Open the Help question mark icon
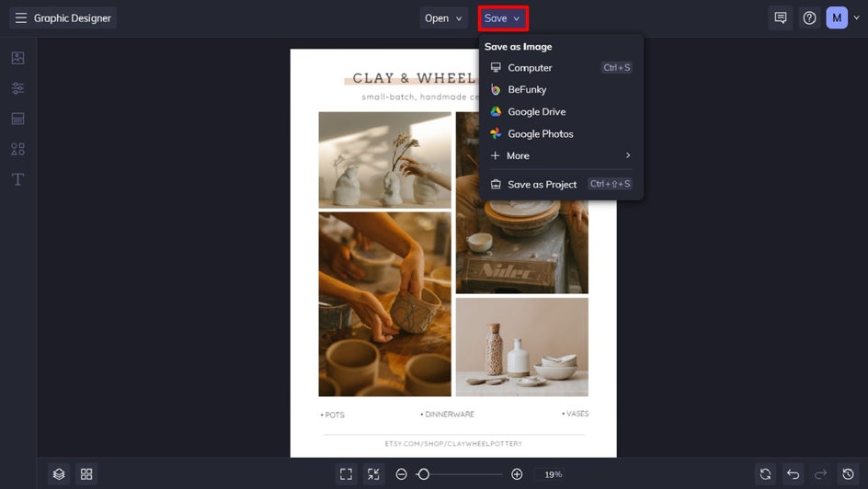The image size is (868, 489). point(809,17)
